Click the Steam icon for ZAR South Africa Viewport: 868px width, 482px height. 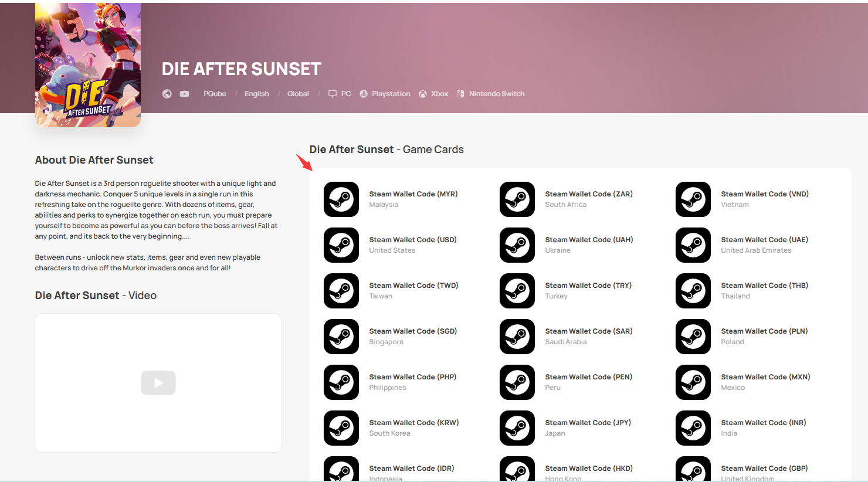(517, 199)
